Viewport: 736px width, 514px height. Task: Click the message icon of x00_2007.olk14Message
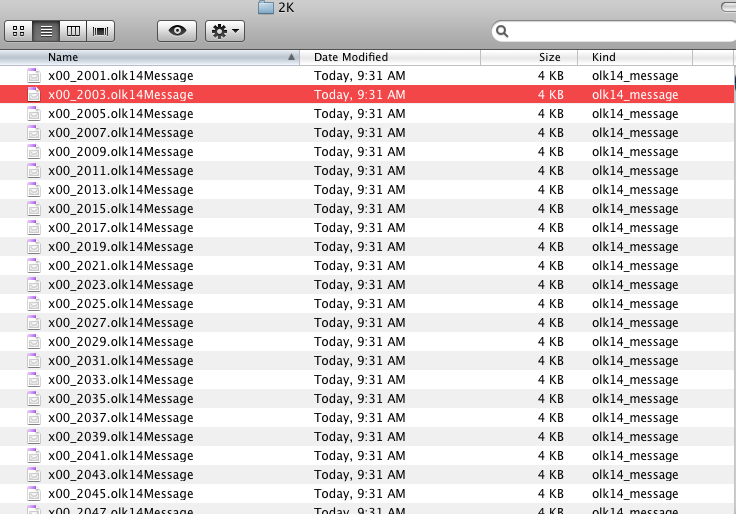click(x=34, y=132)
